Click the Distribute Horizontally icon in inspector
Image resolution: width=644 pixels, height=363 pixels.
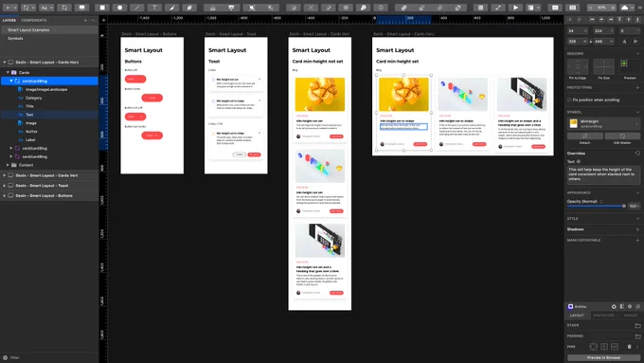(570, 19)
